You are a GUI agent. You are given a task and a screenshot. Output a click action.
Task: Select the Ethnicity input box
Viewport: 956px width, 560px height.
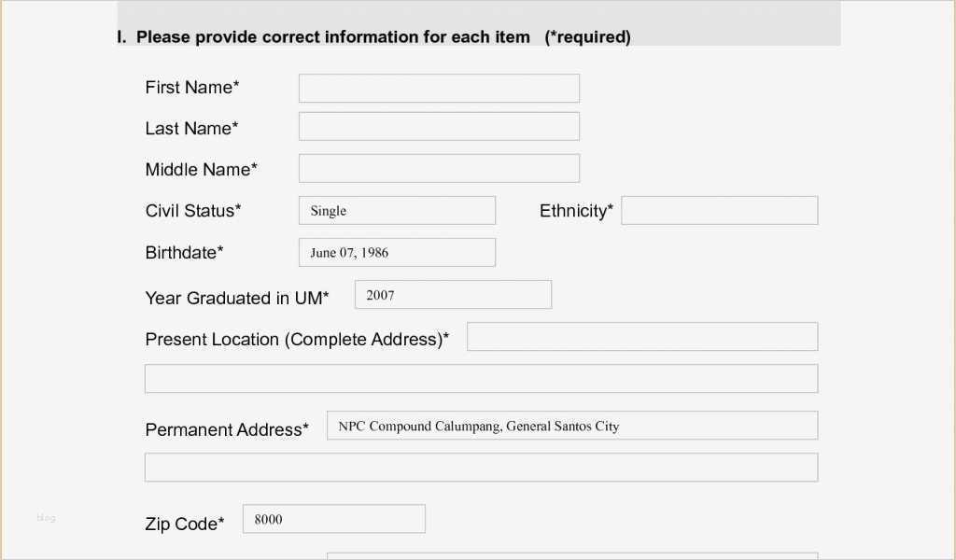click(719, 211)
